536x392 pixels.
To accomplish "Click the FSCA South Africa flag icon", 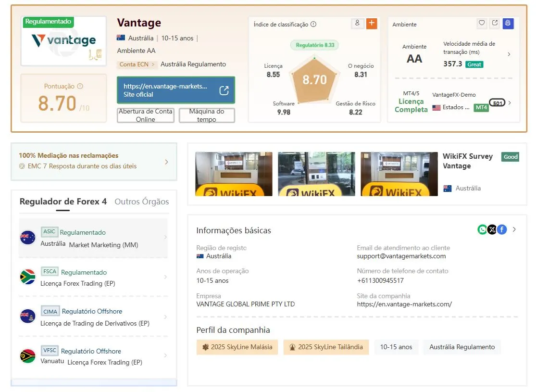I will [28, 277].
